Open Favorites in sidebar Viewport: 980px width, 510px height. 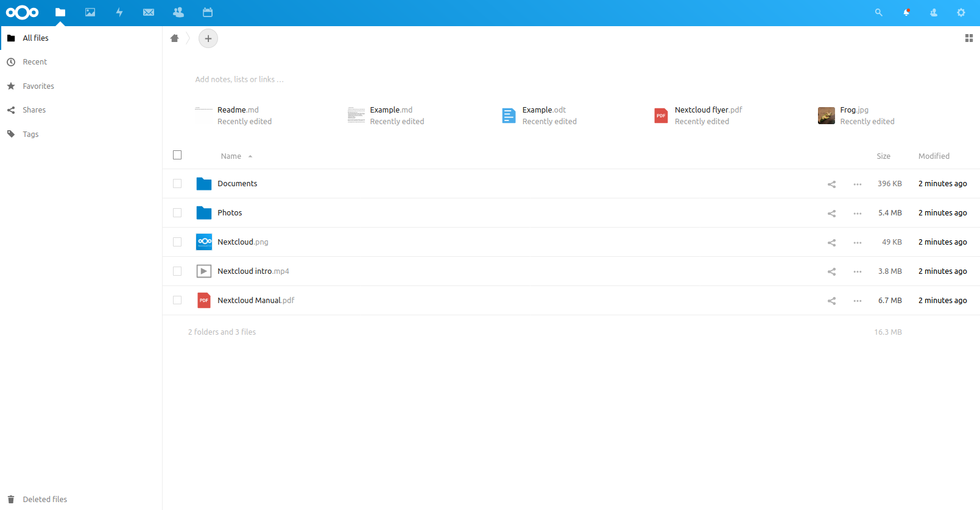coord(81,86)
